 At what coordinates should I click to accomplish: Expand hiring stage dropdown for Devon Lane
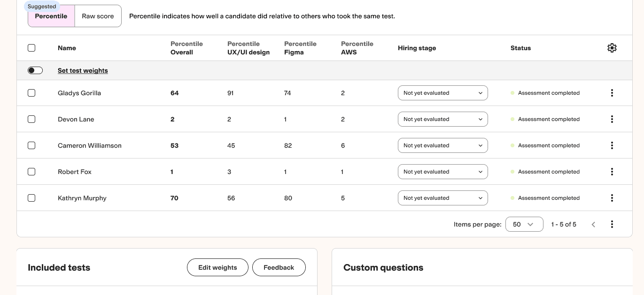coord(442,119)
